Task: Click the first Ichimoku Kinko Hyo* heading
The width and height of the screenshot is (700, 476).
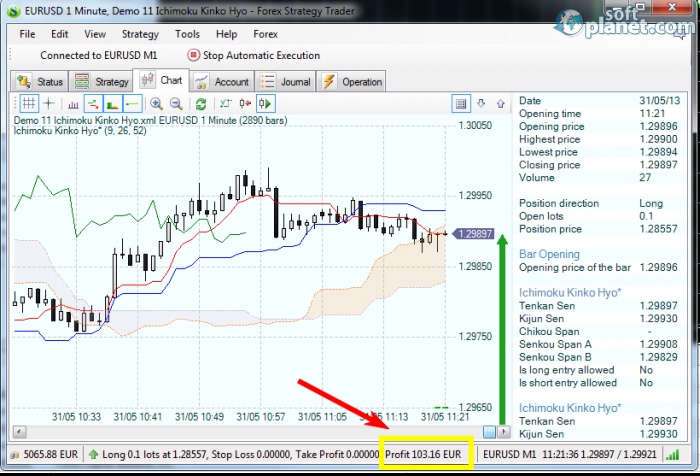Action: click(570, 292)
